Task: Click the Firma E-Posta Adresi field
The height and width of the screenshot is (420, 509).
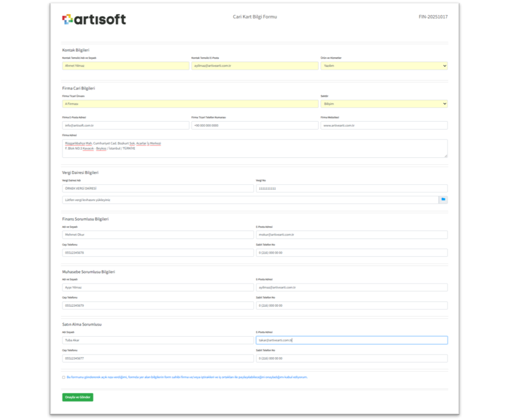Action: [125, 126]
